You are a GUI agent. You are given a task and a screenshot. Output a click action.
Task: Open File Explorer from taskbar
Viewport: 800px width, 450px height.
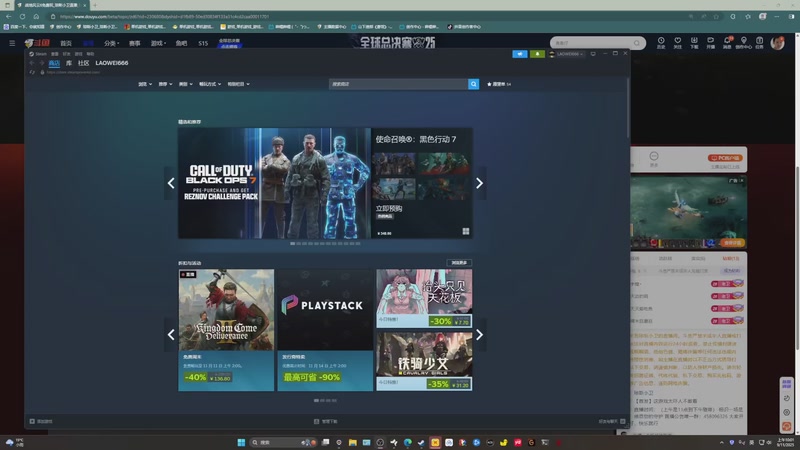[353, 442]
